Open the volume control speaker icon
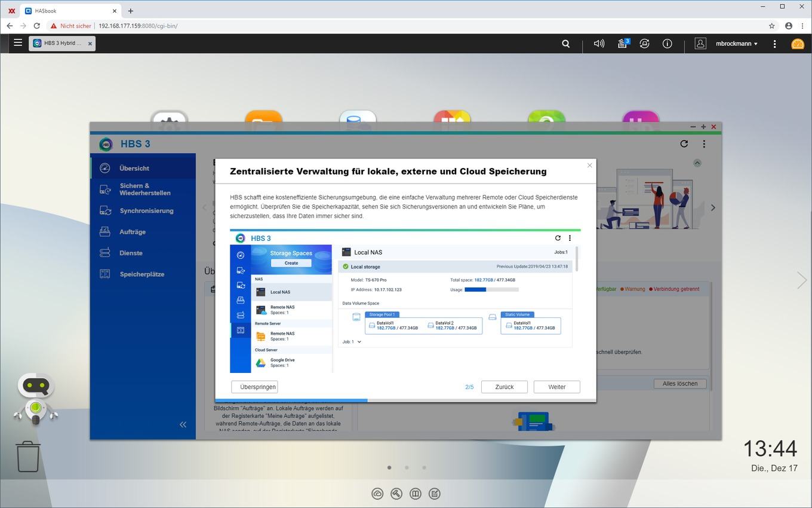The width and height of the screenshot is (812, 508). (x=599, y=44)
